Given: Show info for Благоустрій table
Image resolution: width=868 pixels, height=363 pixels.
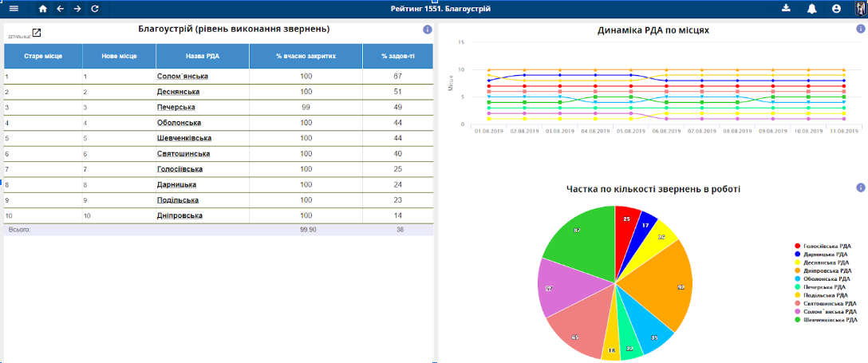Looking at the screenshot, I should (x=427, y=30).
